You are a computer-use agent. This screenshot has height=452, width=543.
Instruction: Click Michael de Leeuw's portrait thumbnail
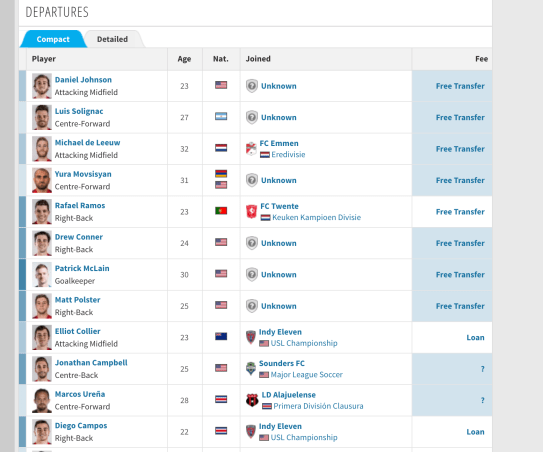coord(42,149)
